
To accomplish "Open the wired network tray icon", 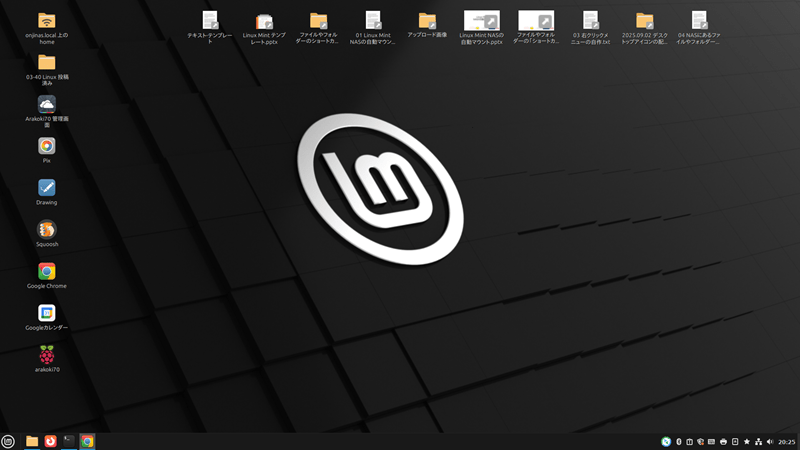I will point(758,442).
